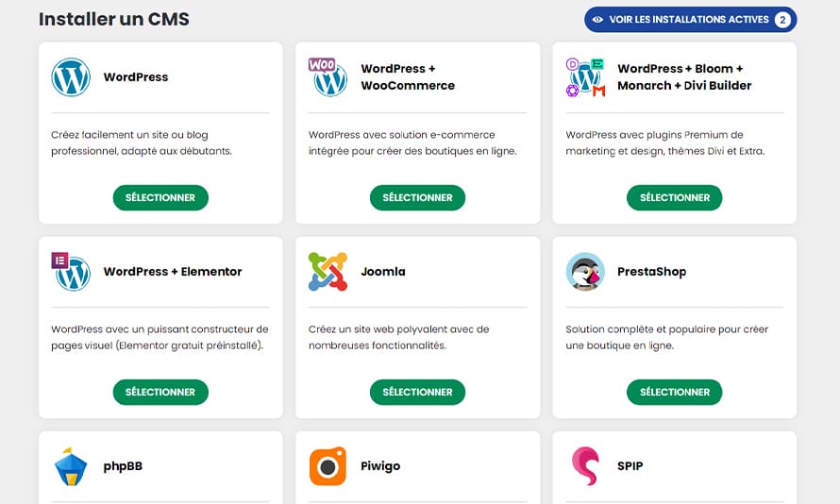Screen dimensions: 840x504
Task: Click the phpBB logo icon
Action: [x=71, y=466]
